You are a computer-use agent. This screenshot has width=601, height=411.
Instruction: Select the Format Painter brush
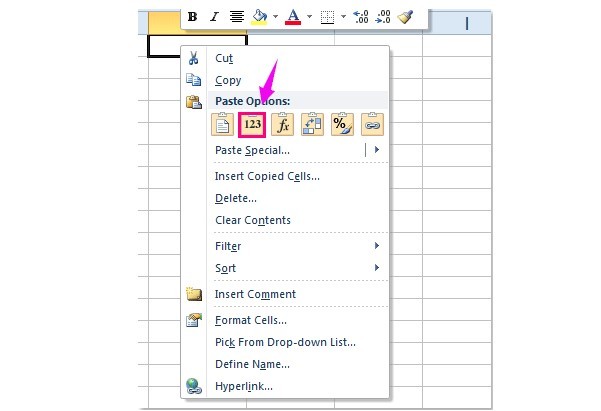(405, 17)
